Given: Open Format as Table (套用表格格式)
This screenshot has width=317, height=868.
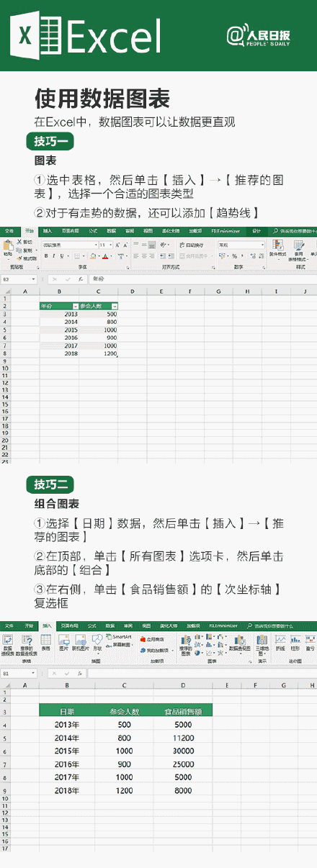Looking at the screenshot, I should (298, 250).
